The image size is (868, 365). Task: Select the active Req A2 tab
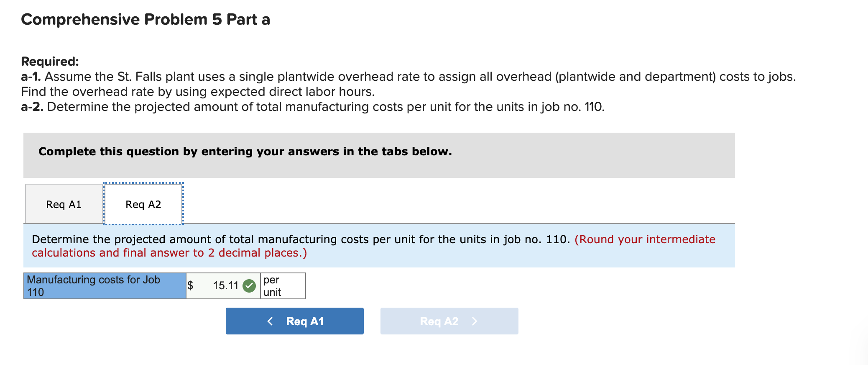[x=143, y=204]
